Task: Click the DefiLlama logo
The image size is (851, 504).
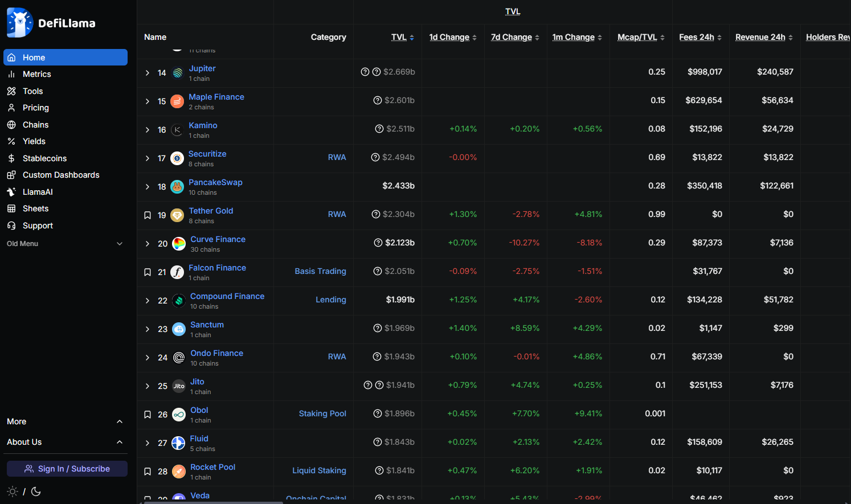Action: coord(51,23)
